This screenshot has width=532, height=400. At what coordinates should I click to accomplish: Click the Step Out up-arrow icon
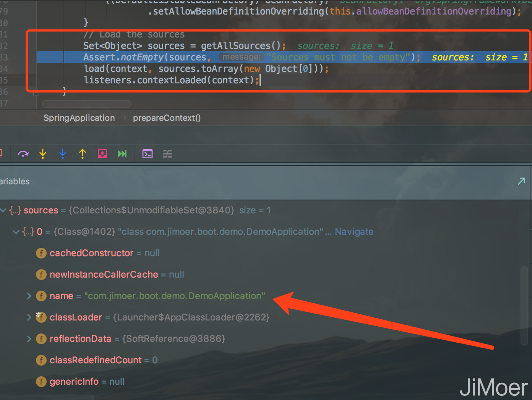pos(83,154)
